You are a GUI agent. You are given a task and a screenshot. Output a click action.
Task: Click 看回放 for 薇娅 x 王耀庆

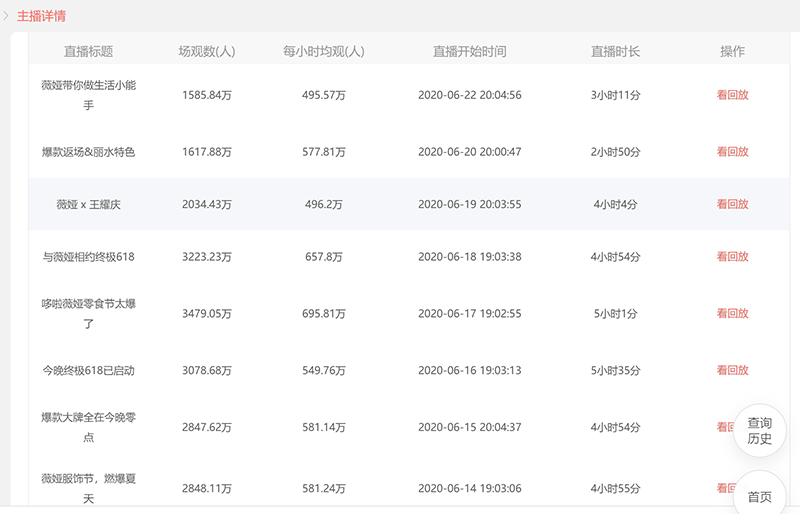[x=732, y=204]
